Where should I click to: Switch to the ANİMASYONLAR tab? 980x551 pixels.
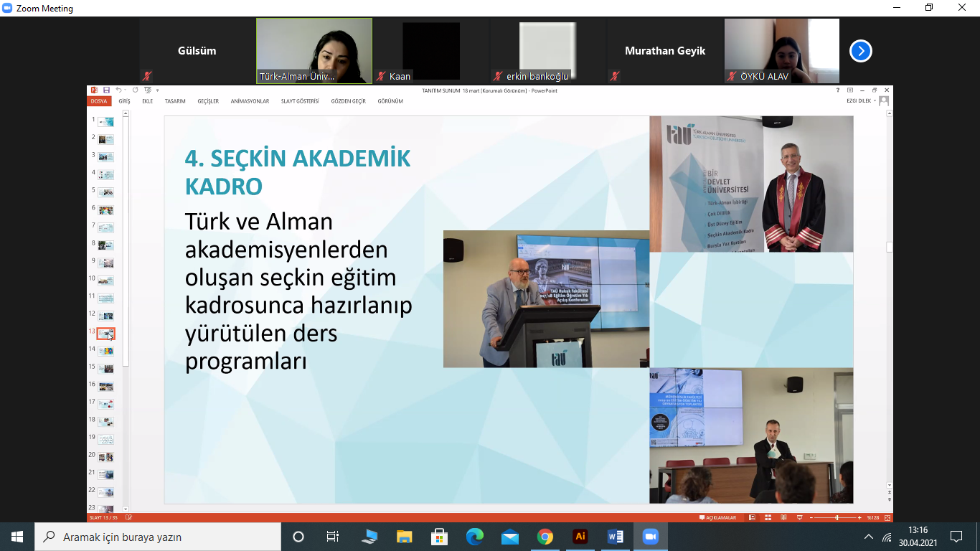(x=250, y=101)
